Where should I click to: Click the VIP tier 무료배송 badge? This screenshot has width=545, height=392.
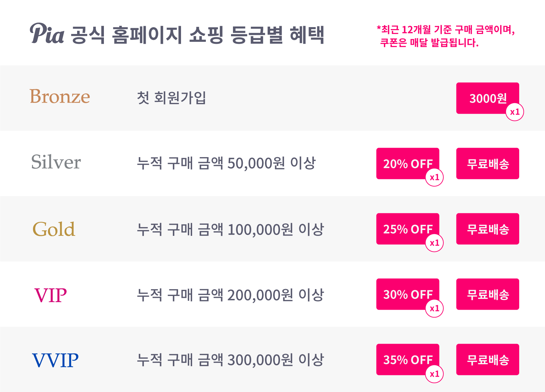click(x=487, y=294)
